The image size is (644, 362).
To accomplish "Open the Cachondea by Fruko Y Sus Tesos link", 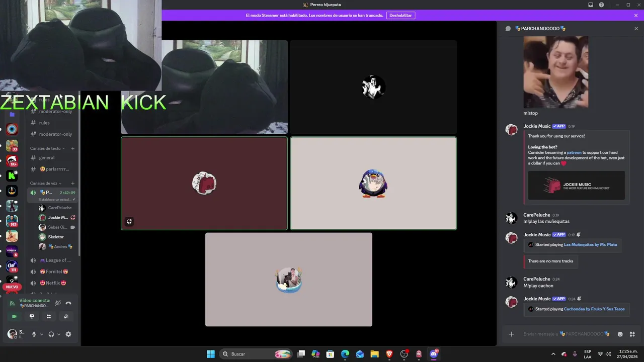I will 594,309.
